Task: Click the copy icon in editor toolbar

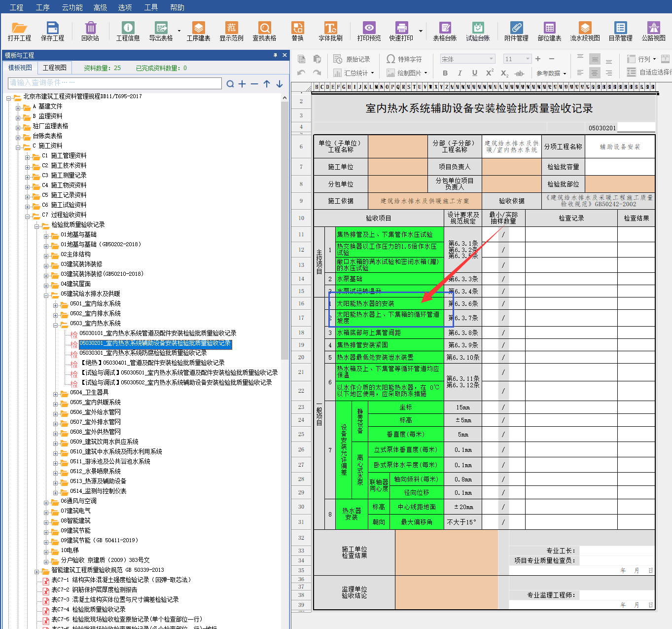Action: [x=302, y=59]
